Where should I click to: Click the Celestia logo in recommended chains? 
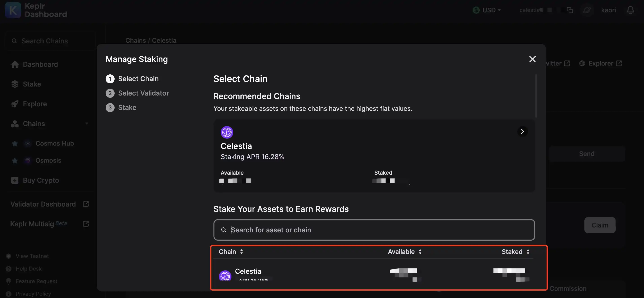tap(227, 132)
